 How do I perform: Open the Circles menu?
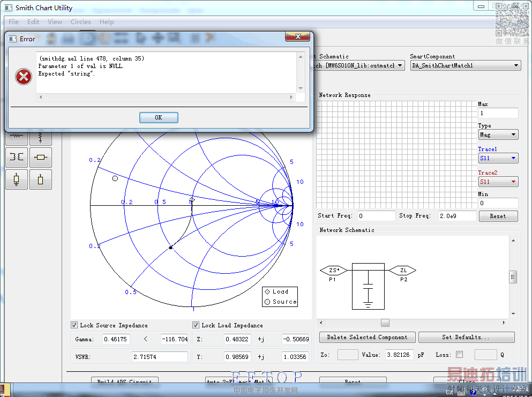coord(80,22)
